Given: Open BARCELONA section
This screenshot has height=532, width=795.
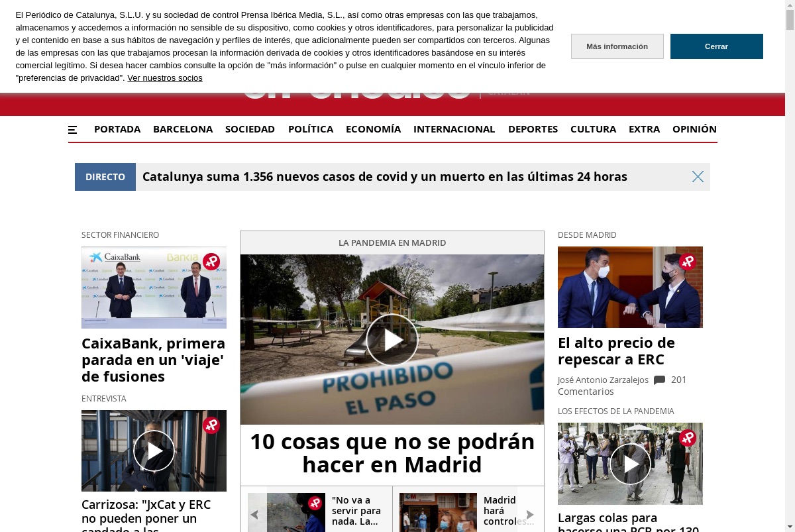Looking at the screenshot, I should pyautogui.click(x=183, y=129).
